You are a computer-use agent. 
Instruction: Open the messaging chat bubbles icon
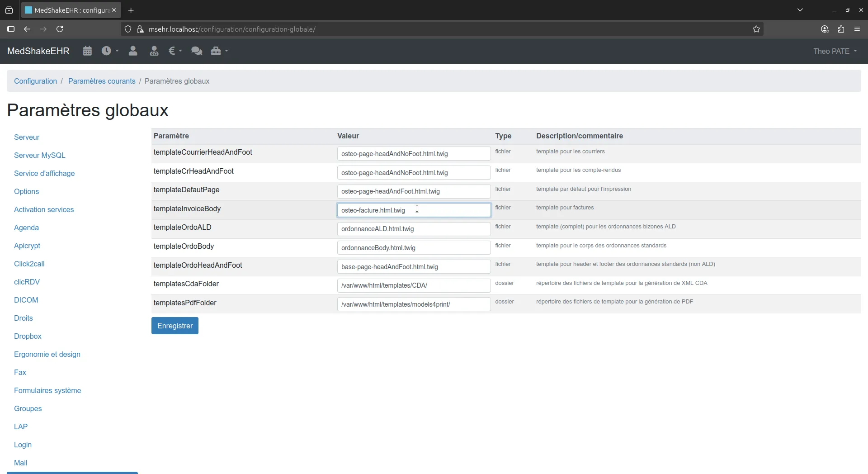pyautogui.click(x=197, y=51)
